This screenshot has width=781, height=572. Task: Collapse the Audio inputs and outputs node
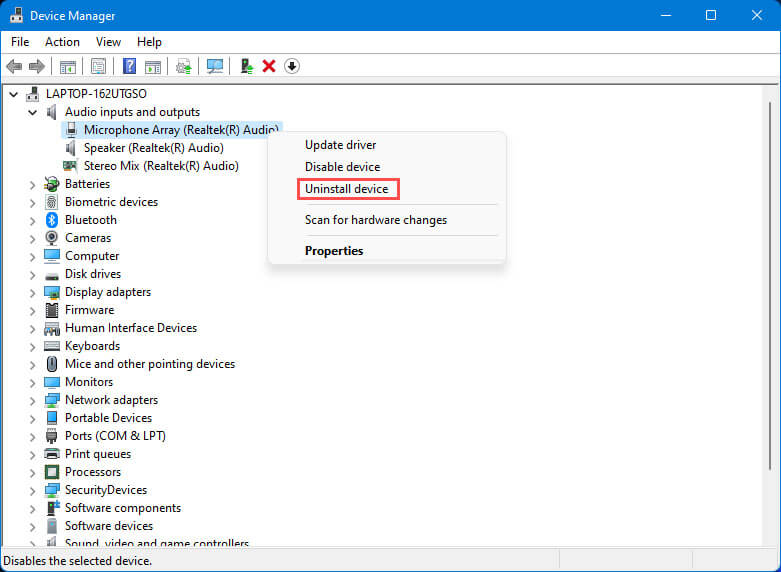33,112
